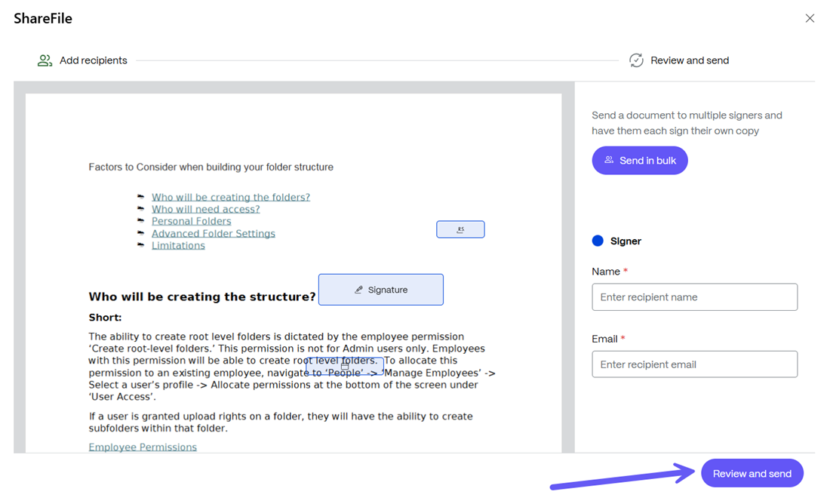Click the pen icon inside Signature field
Screen dimensions: 830x504
(x=358, y=290)
